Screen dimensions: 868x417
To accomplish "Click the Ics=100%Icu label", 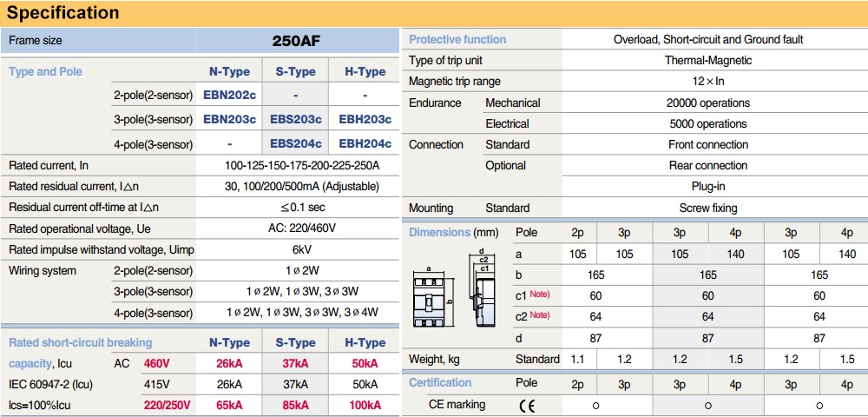I will 39,406.
